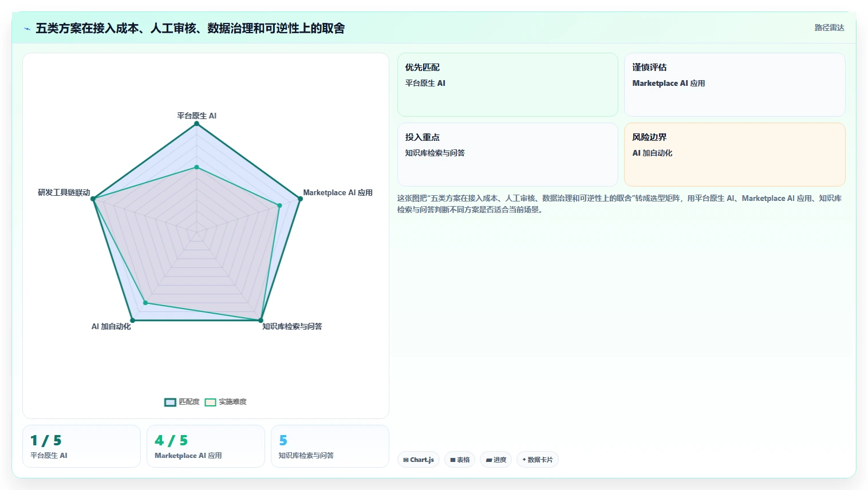
Task: Click the 路径雷达 label at top right
Action: (x=830, y=27)
